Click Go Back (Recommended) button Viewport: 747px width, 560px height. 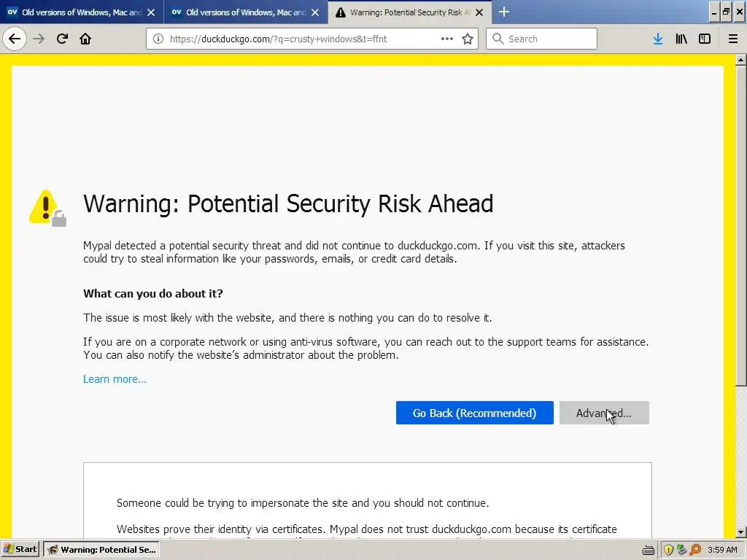(474, 413)
